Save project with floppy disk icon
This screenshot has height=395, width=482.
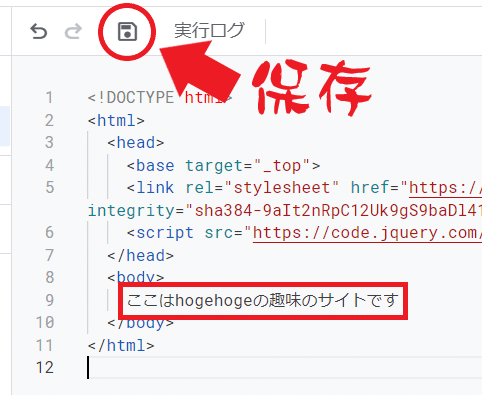point(127,32)
